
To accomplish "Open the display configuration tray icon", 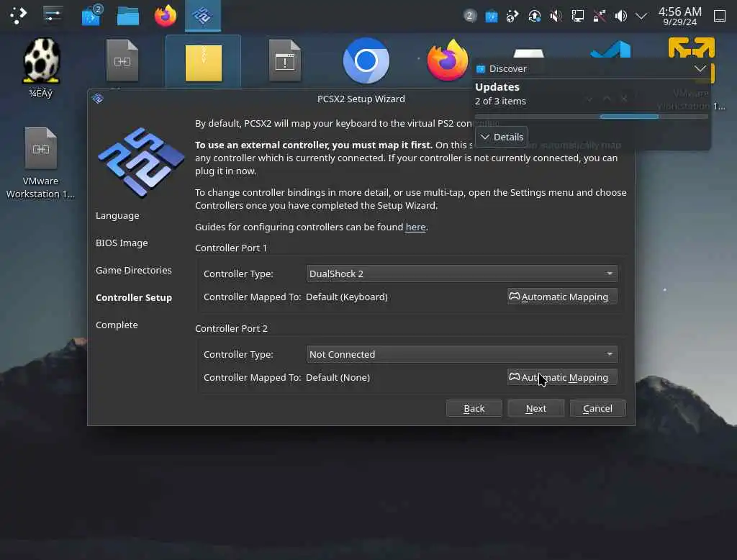I will pyautogui.click(x=578, y=17).
